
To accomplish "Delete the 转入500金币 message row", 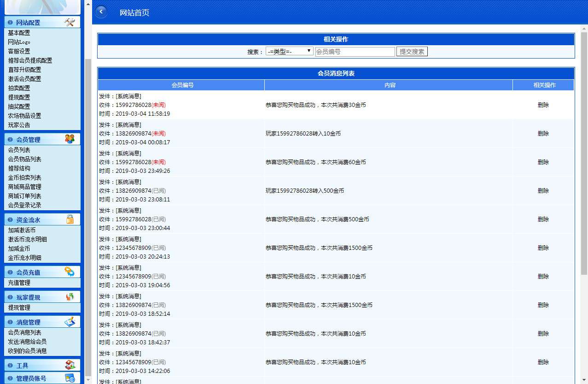I will click(x=543, y=191).
